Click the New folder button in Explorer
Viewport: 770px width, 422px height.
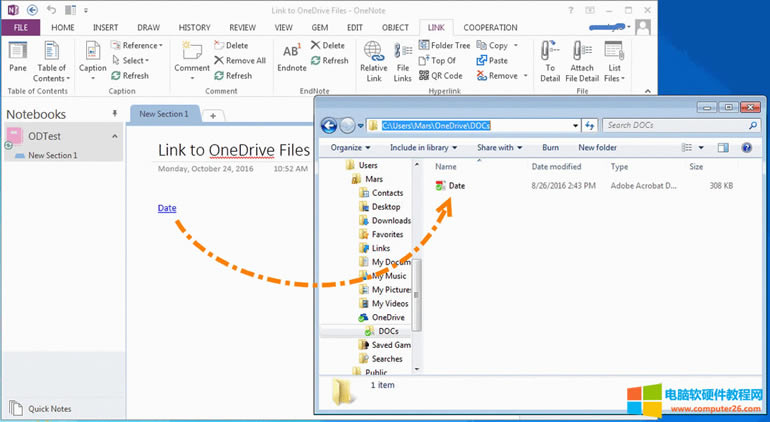tap(597, 148)
